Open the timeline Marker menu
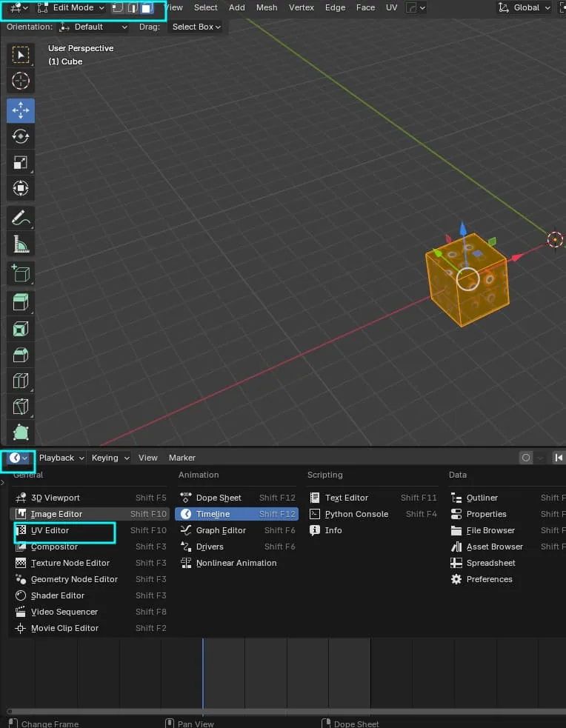This screenshot has width=566, height=728. pyautogui.click(x=182, y=458)
